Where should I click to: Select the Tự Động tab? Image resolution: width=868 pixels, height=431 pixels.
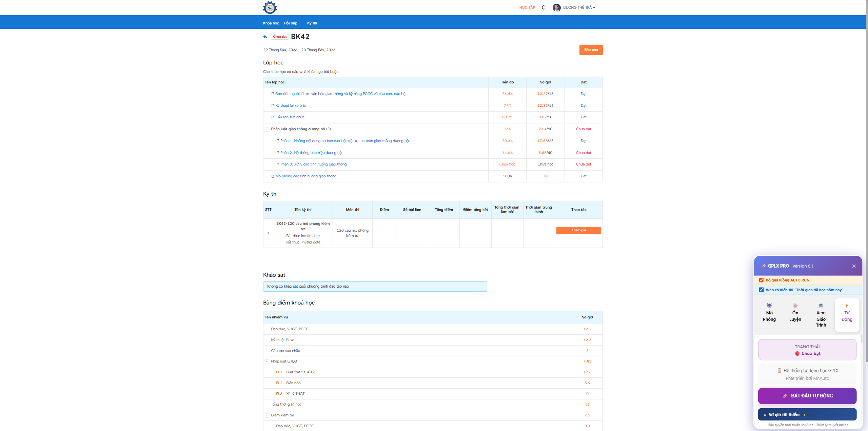coord(847,315)
